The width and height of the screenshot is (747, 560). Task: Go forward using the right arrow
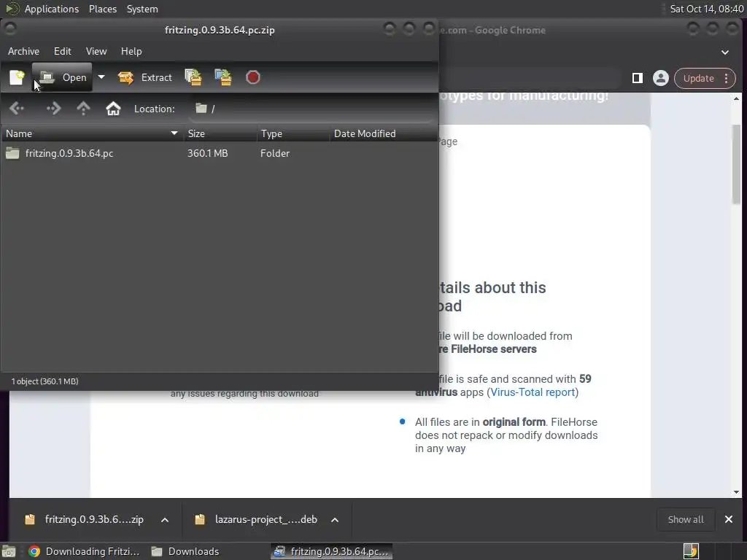(53, 109)
